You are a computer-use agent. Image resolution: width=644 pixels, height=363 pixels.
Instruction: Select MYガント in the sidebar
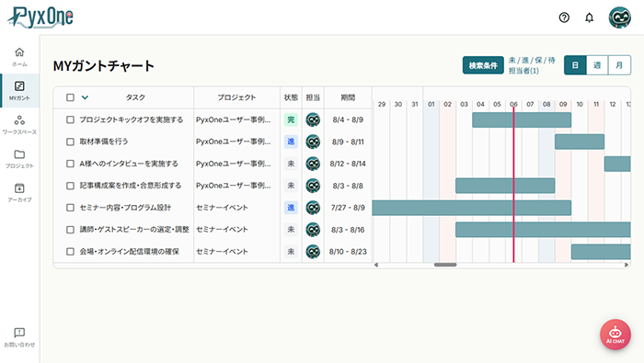pyautogui.click(x=19, y=91)
